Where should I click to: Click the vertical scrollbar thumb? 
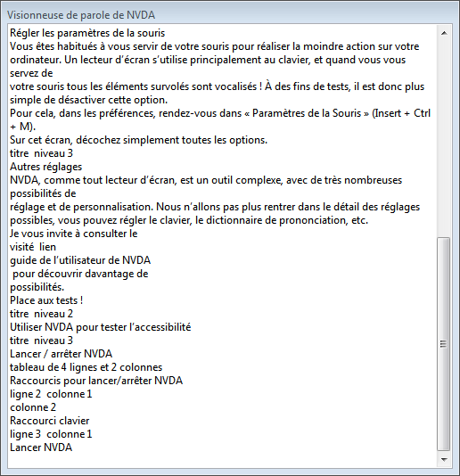[444, 344]
